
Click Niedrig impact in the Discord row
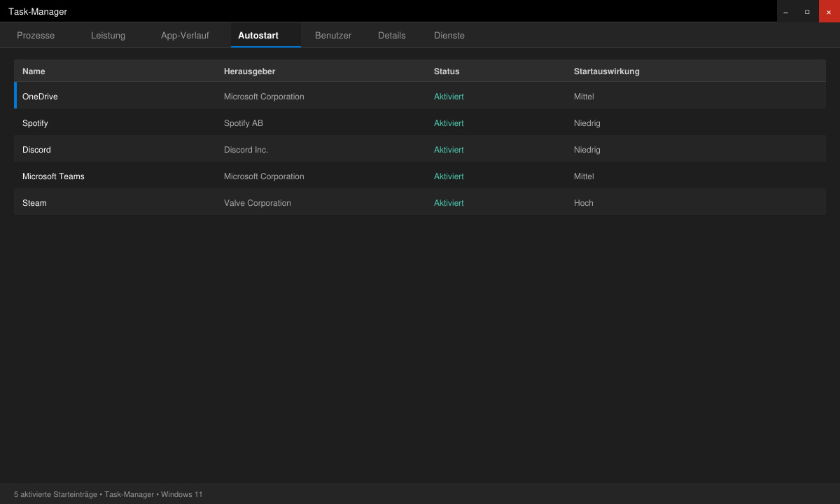(x=587, y=150)
